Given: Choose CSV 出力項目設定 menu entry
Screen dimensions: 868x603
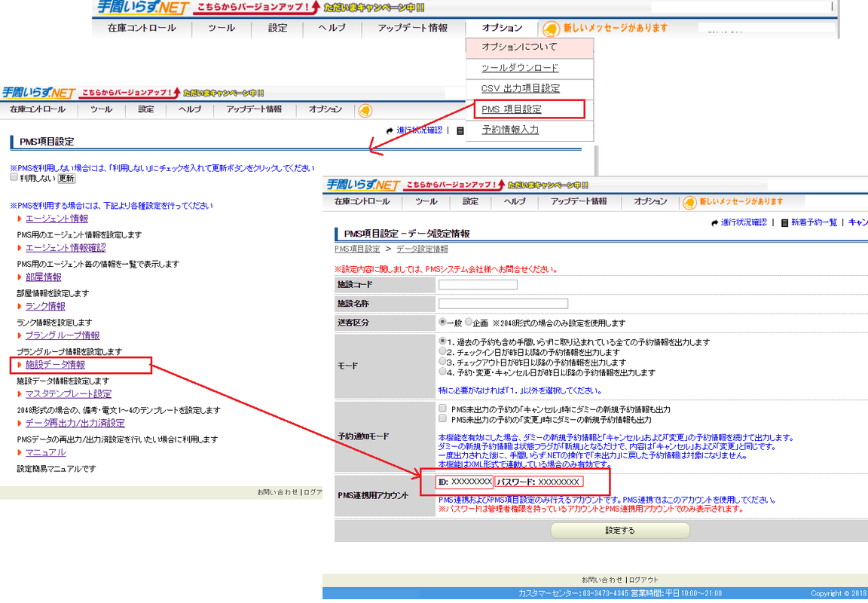Looking at the screenshot, I should (521, 89).
